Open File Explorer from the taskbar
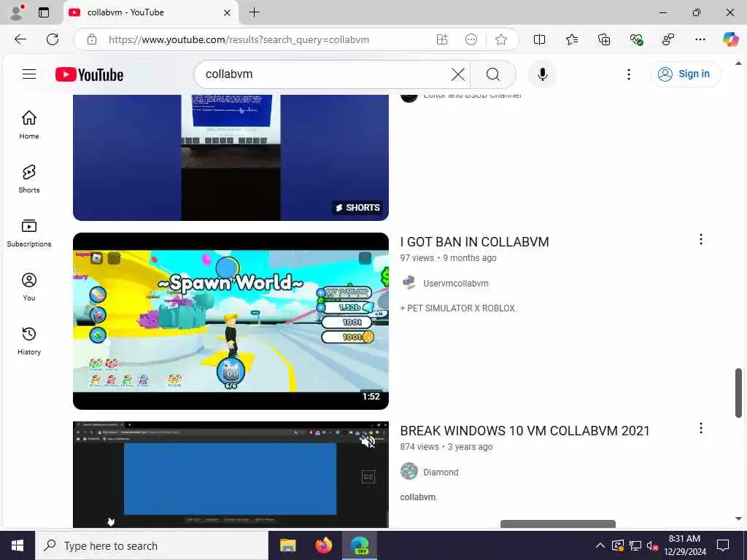Image resolution: width=747 pixels, height=560 pixels. coord(287,545)
